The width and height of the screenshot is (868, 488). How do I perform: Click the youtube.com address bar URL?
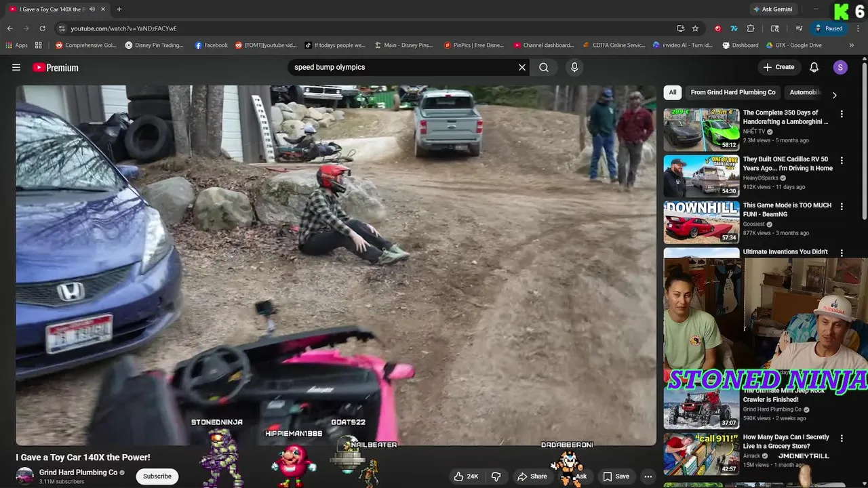coord(123,28)
